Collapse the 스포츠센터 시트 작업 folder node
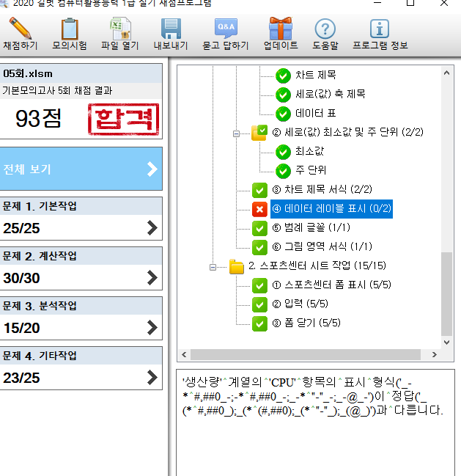461x476 pixels. tap(213, 267)
